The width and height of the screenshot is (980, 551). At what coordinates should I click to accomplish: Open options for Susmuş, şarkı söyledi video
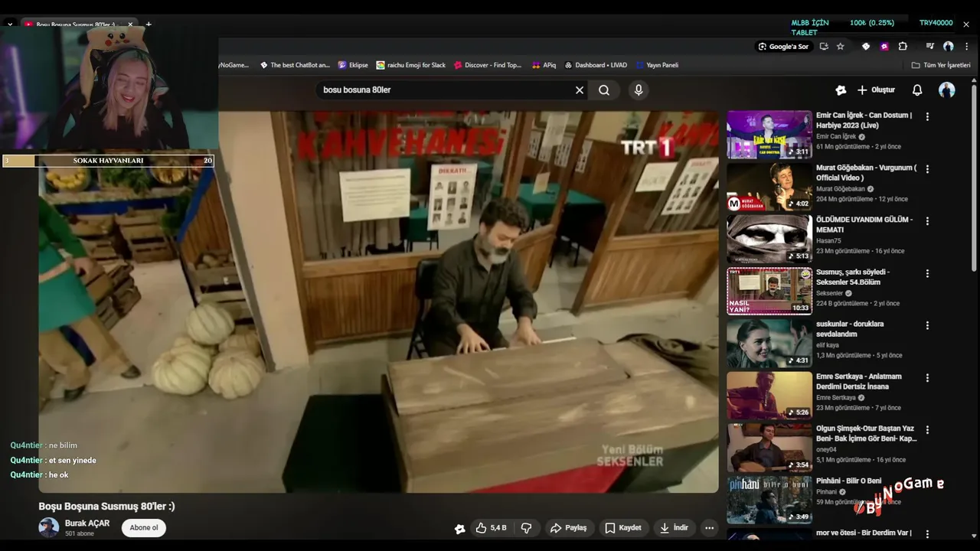[x=927, y=273]
